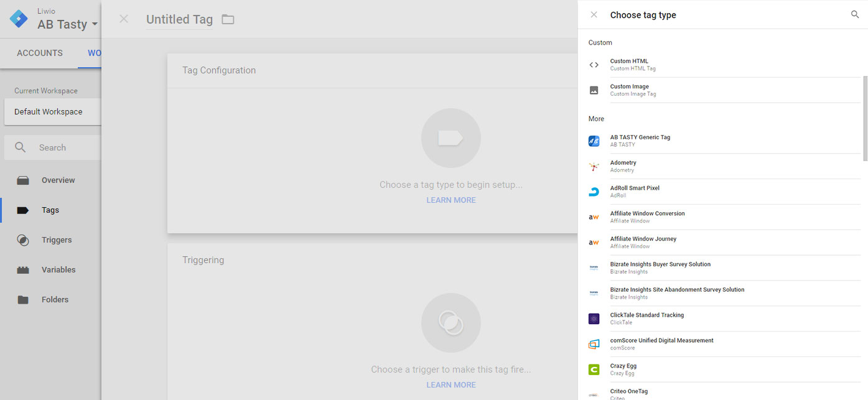Switch to the Accounts tab
The image size is (868, 400).
pos(40,53)
